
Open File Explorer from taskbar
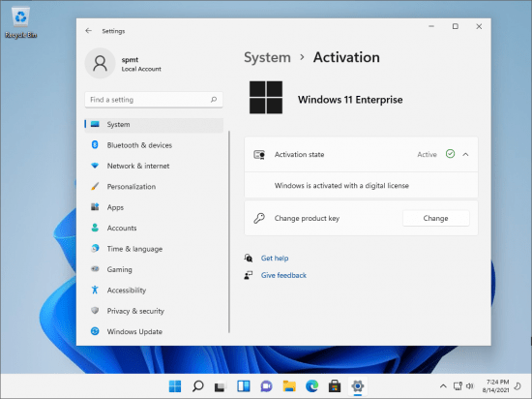[289, 386]
